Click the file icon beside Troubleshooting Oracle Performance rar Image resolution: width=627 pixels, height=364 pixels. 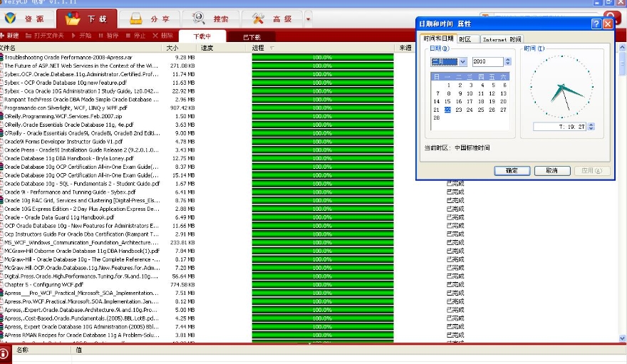coord(1,58)
